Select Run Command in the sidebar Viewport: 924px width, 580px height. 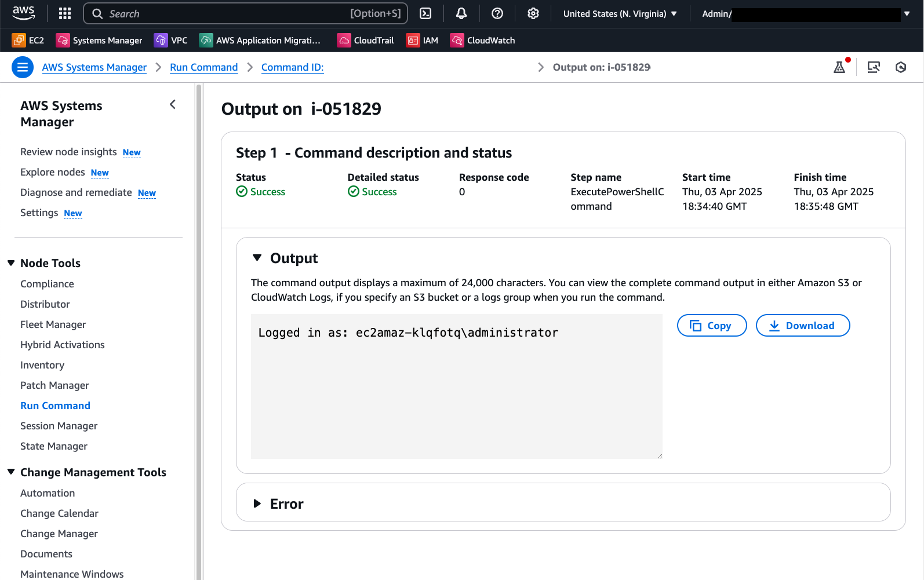click(56, 406)
